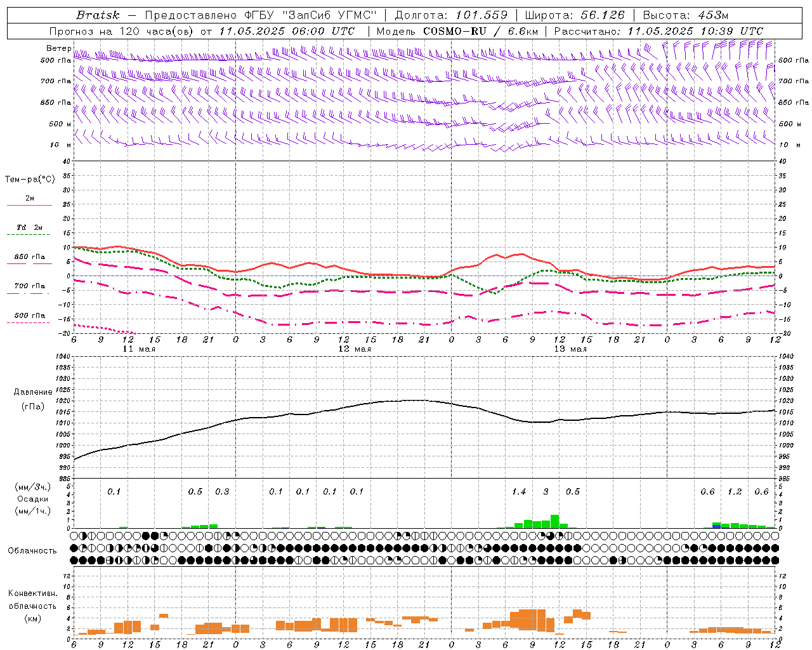Click the 11 мая date label
Screen dimensions: 812x650
click(139, 349)
